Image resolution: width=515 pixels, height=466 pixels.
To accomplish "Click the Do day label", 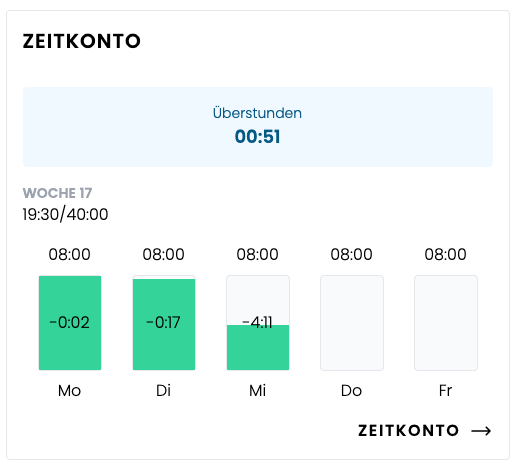I will [351, 390].
